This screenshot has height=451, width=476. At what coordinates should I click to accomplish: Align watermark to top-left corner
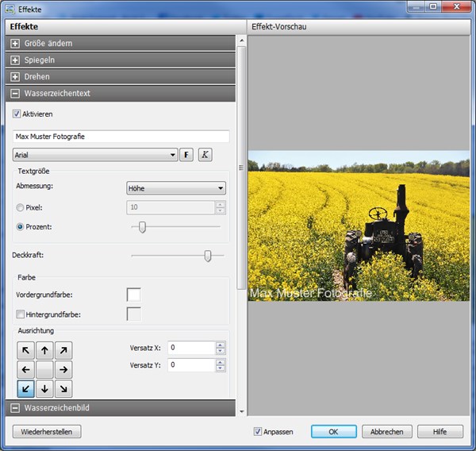26,350
